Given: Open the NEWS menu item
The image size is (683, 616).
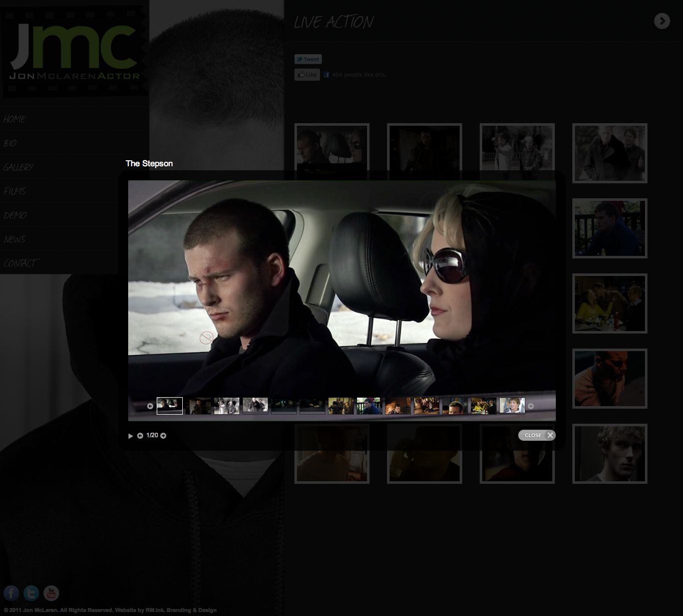Looking at the screenshot, I should [x=15, y=239].
